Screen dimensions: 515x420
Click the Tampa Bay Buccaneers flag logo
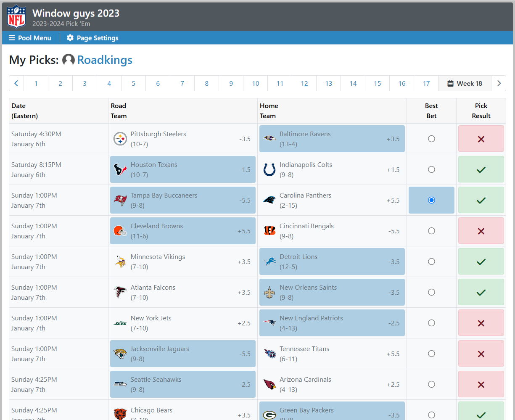click(120, 200)
